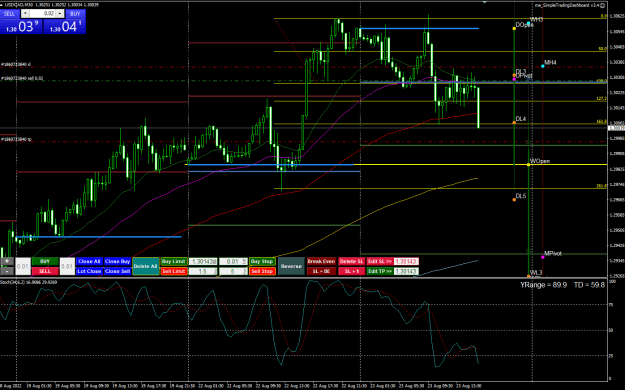Viewport: 625px width, 390px height.
Task: Click the WOpen yellow level marker
Action: [529, 164]
